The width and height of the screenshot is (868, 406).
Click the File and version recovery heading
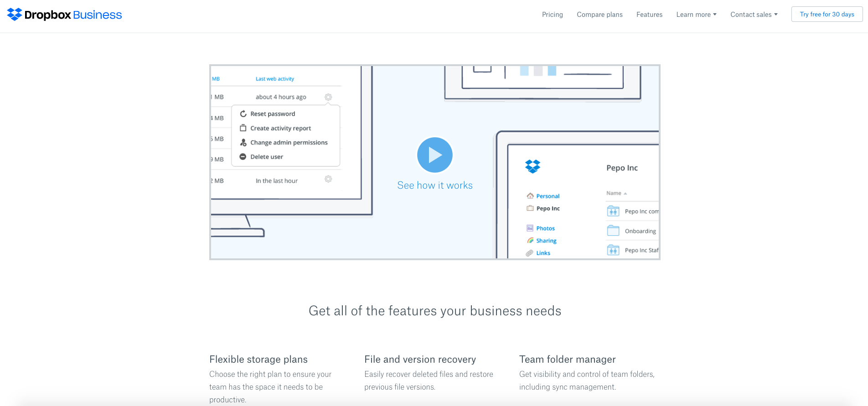click(420, 359)
